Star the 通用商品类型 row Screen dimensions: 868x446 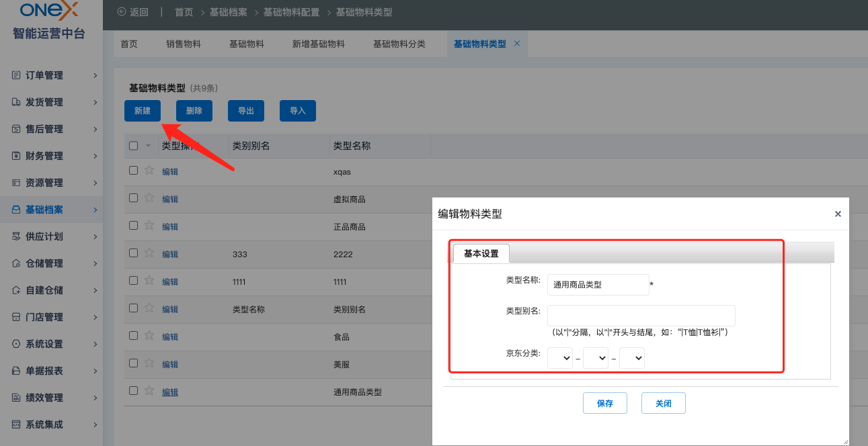point(149,391)
